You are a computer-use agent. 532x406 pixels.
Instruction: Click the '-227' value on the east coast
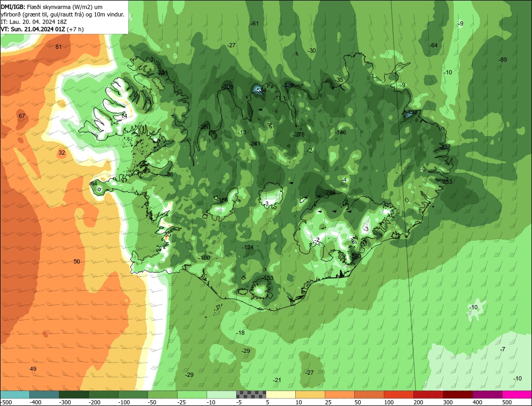(445, 147)
